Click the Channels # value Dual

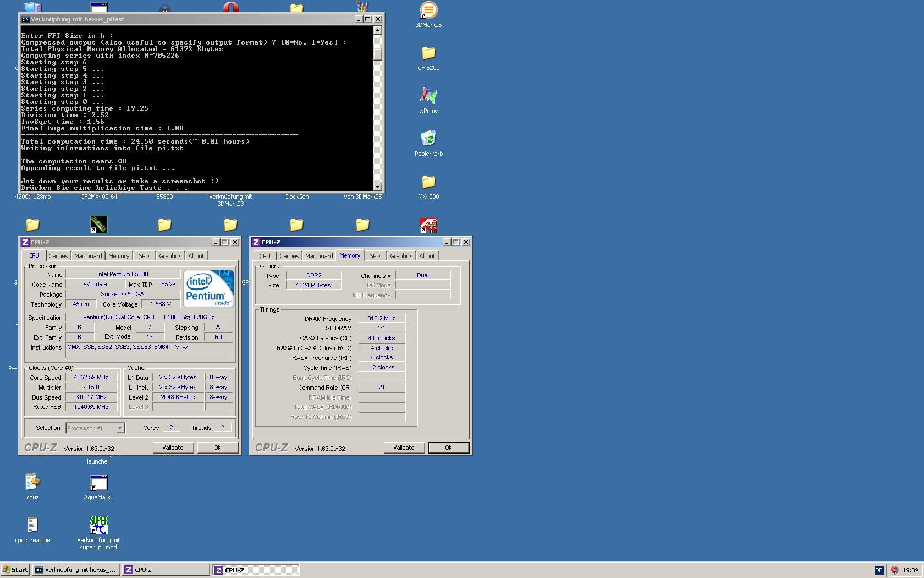click(x=423, y=276)
